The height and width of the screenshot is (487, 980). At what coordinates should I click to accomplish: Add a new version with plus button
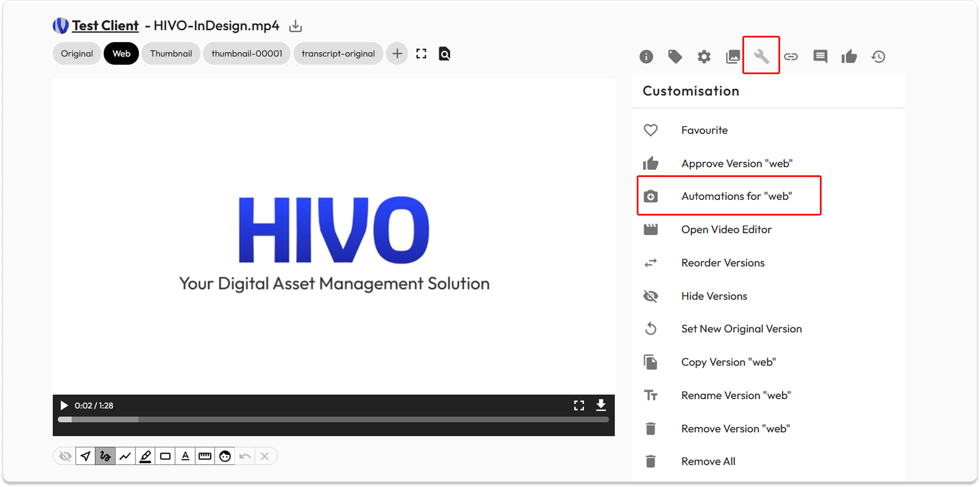(x=397, y=54)
